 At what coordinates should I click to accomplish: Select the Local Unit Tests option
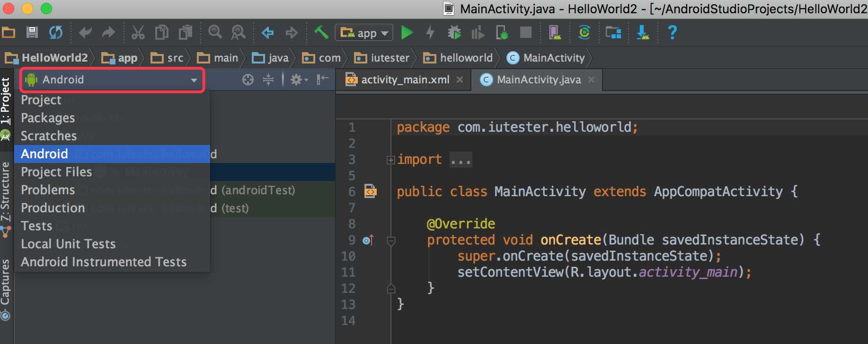[112, 244]
